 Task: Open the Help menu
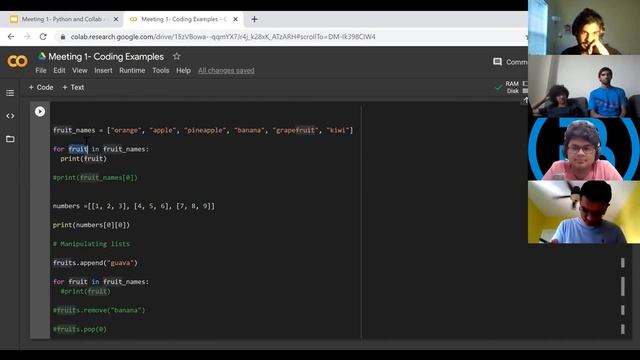coord(183,71)
